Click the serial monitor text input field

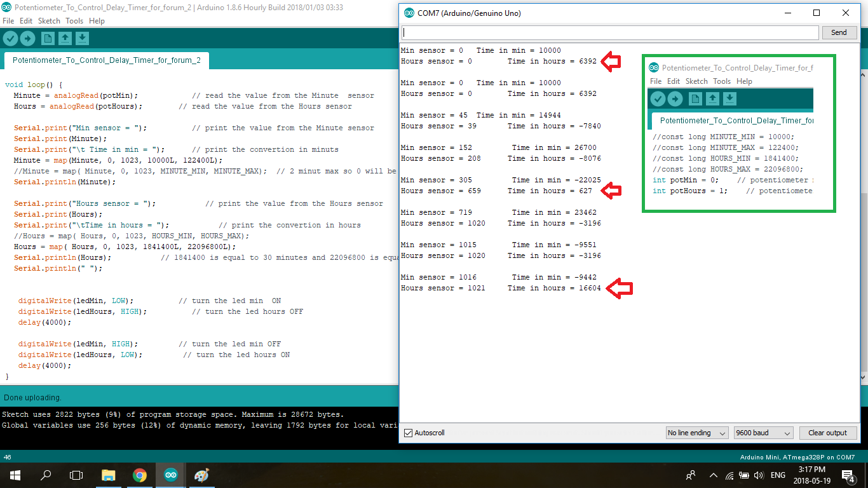(x=610, y=32)
